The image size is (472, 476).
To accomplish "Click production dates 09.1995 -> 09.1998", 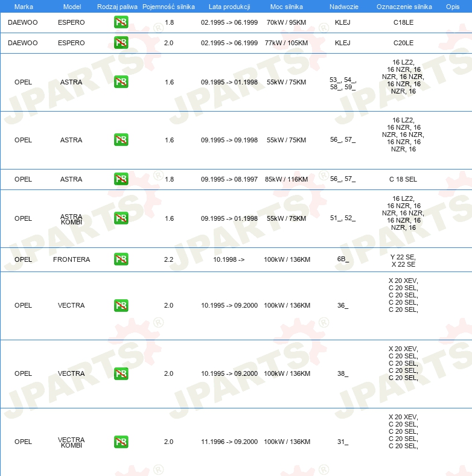I will click(x=229, y=140).
